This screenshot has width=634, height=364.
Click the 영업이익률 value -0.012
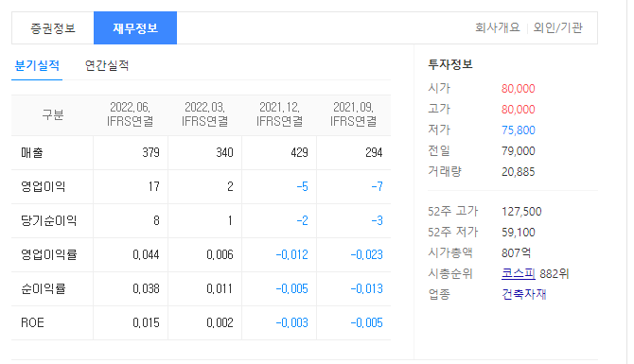(x=292, y=254)
